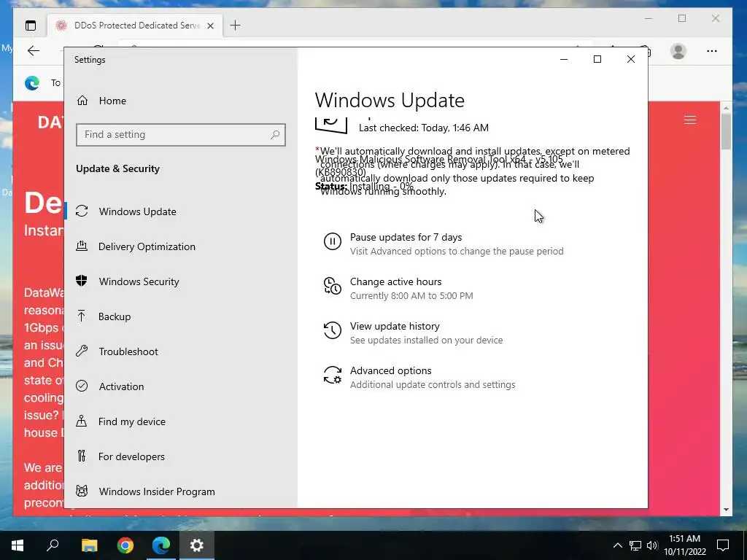Image resolution: width=747 pixels, height=560 pixels.
Task: Click the active hours clock icon
Action: [x=333, y=286]
